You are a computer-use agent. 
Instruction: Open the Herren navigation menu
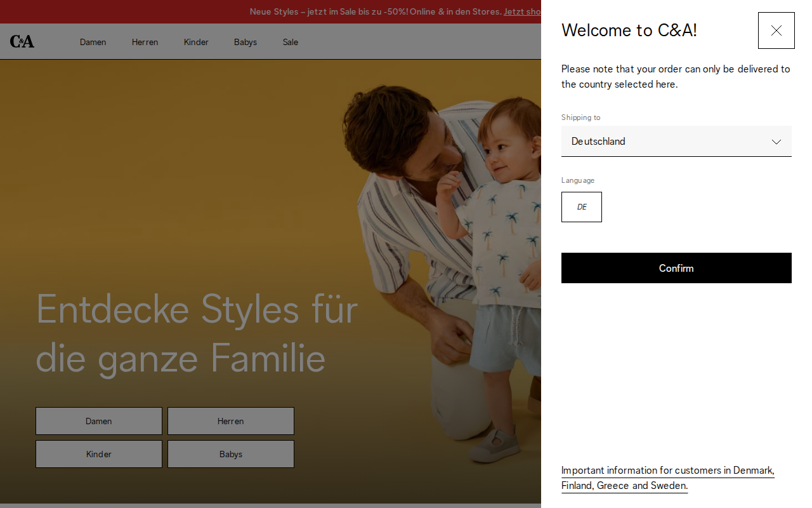point(145,42)
